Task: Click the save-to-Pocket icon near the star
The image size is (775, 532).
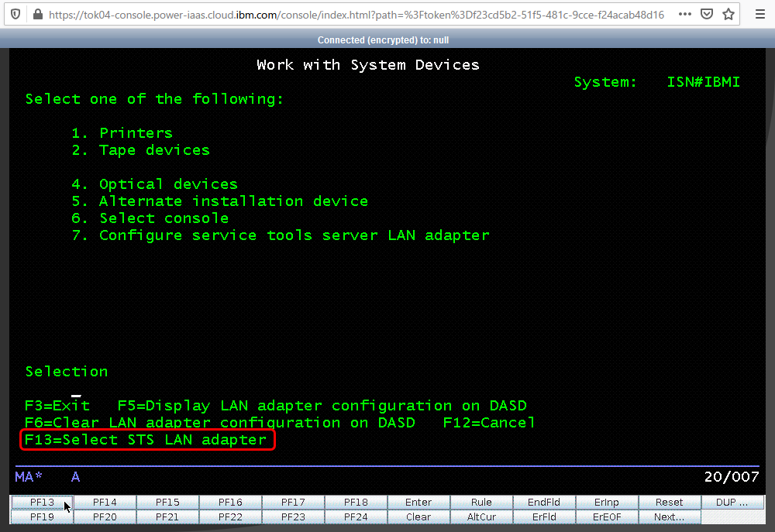Action: pos(707,14)
